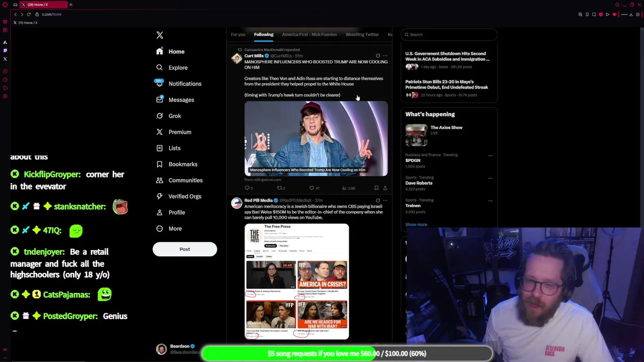Open America First - Nick Fuentes tab
This screenshot has width=644, height=362.
pos(309,34)
